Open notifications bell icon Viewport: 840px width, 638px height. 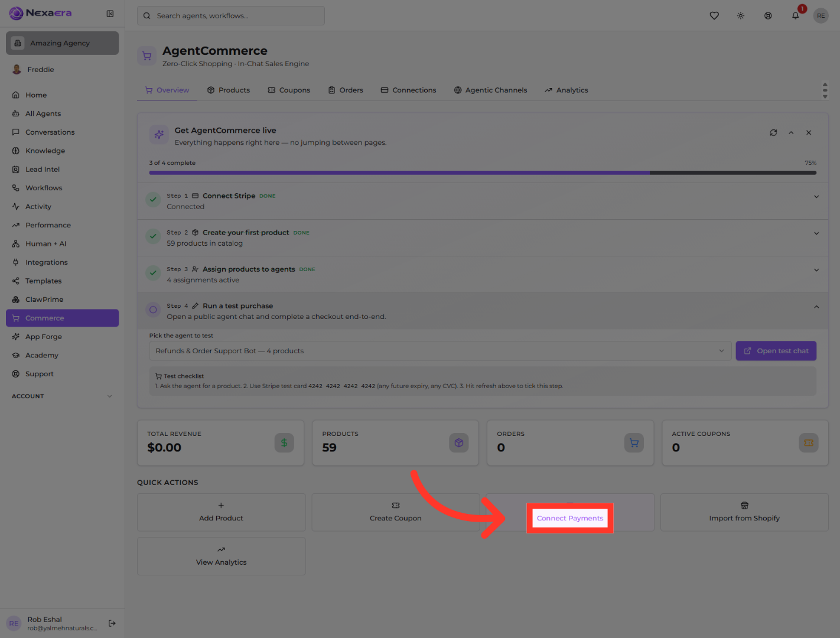pos(796,16)
